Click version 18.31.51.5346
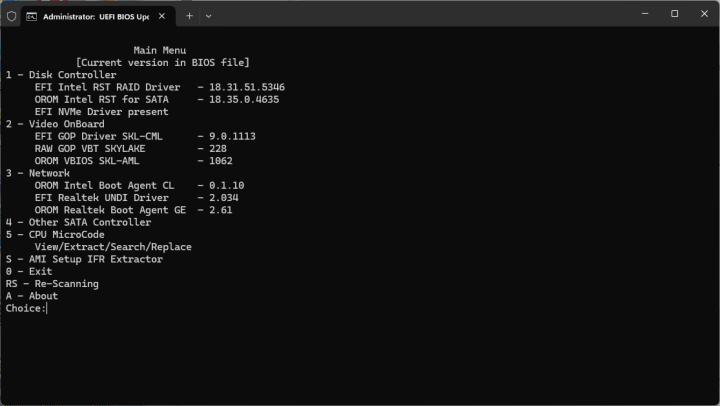This screenshot has height=406, width=720. tap(247, 87)
